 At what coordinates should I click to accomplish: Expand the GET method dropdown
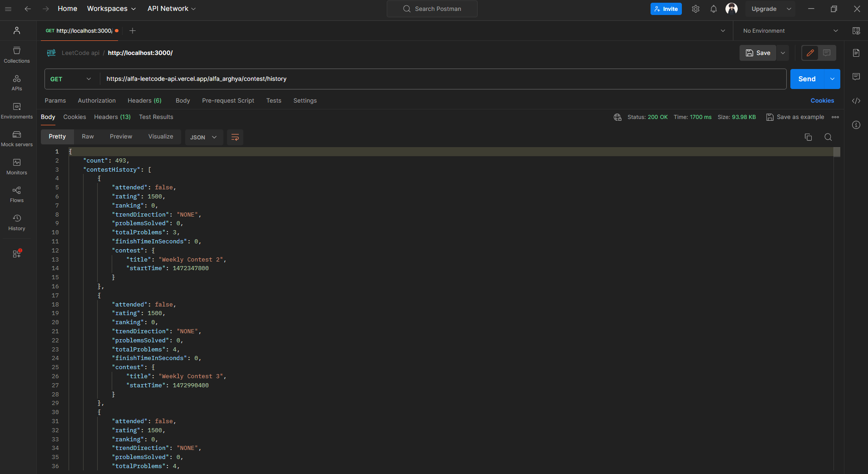tap(71, 79)
